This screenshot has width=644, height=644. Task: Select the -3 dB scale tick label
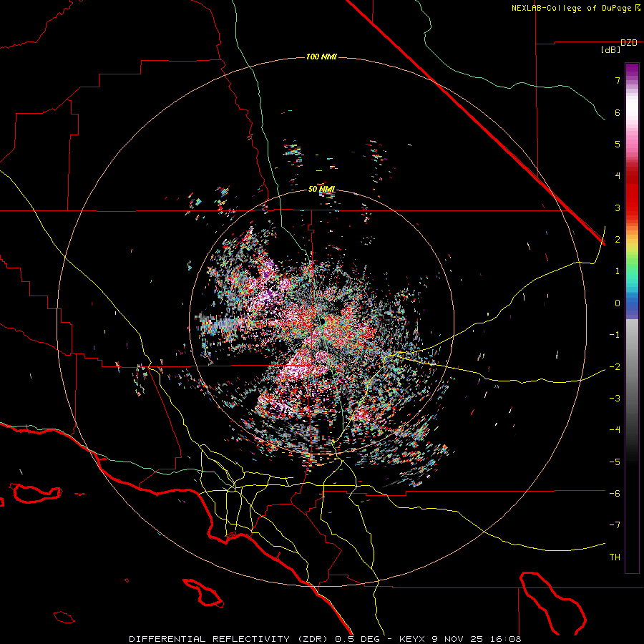(x=615, y=399)
